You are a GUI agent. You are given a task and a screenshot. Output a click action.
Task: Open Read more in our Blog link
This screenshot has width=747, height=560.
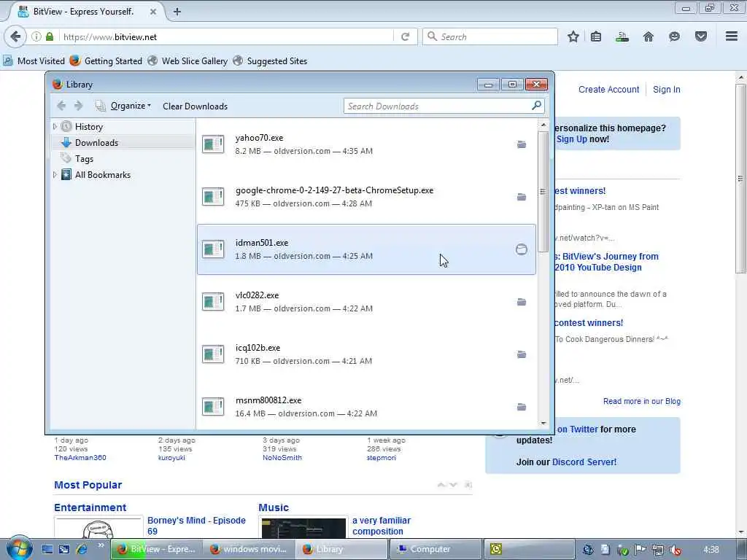pos(642,402)
